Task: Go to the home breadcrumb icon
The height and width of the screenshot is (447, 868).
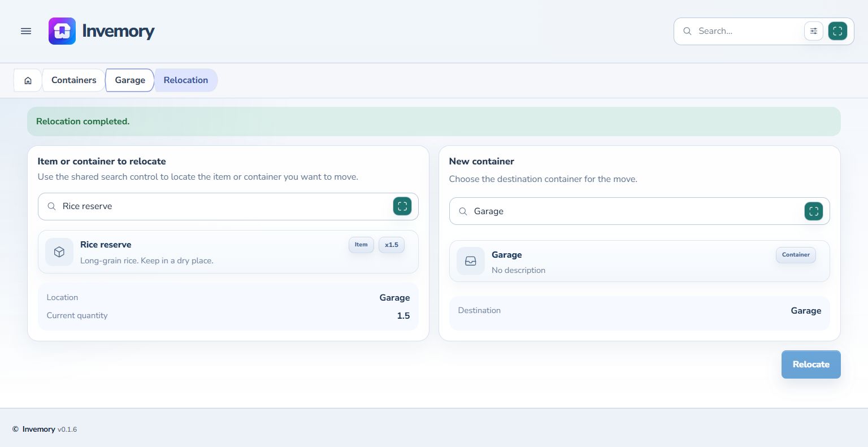Action: (28, 80)
